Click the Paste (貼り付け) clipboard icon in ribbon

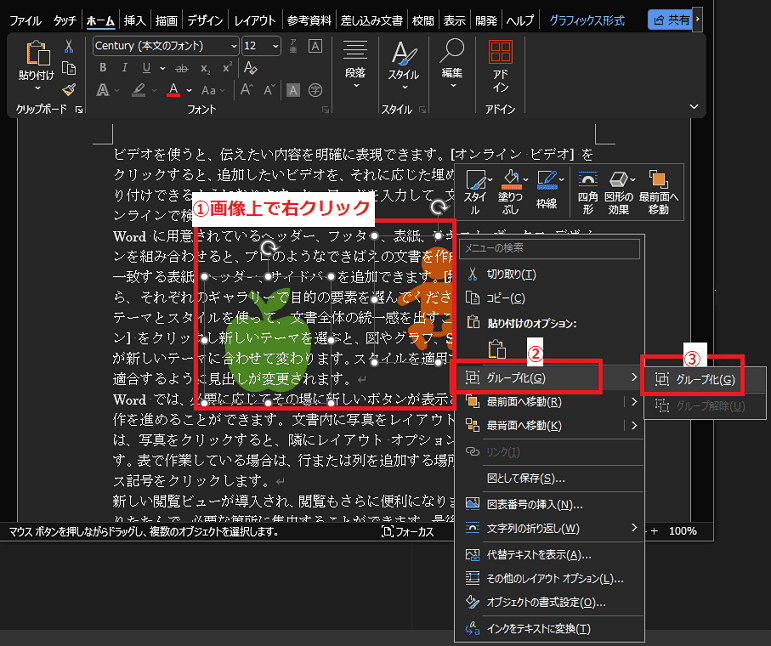[37, 56]
